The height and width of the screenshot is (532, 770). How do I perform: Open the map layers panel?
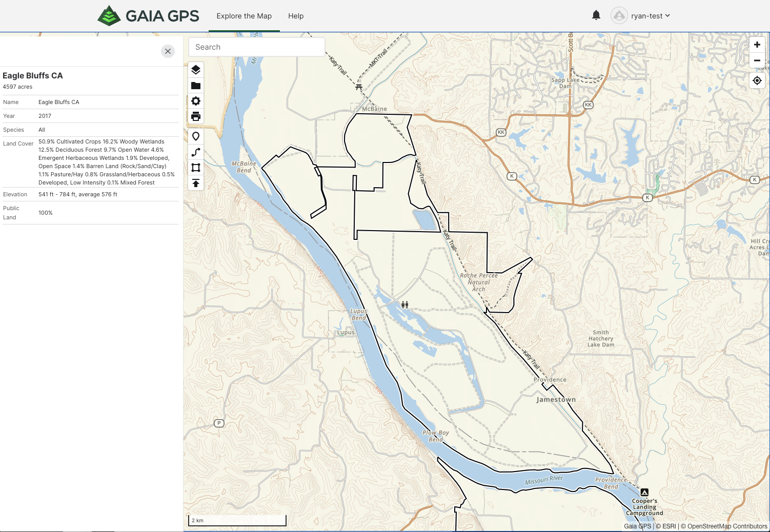tap(196, 70)
